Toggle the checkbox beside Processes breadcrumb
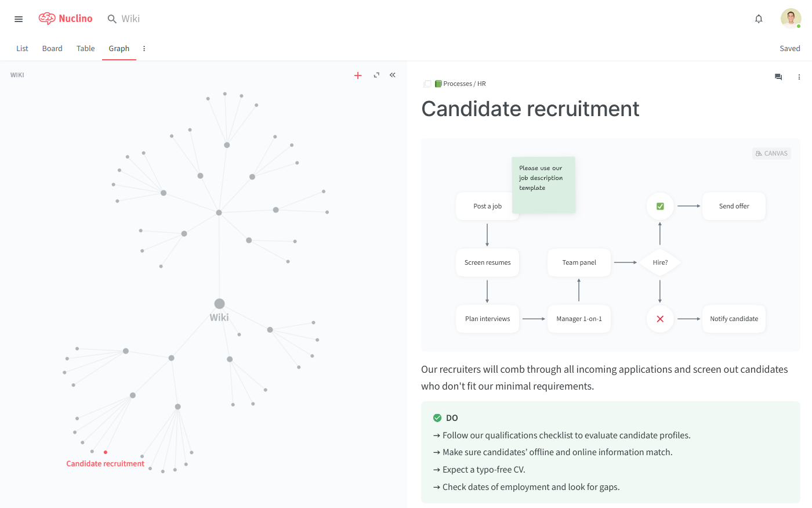Viewport: 812px width, 508px height. pos(427,84)
